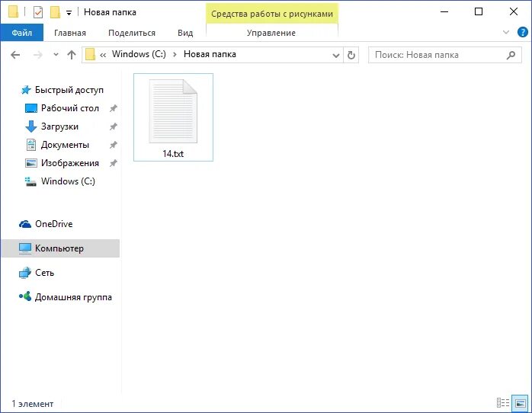Image resolution: width=532 pixels, height=413 pixels.
Task: Minimize the Новая папка window
Action: coord(444,12)
